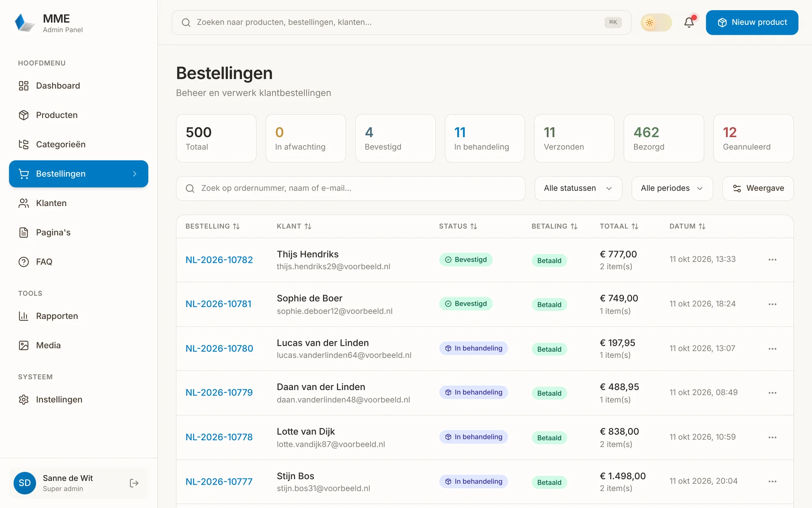Click the Instellingen gear icon
Viewport: 812px width, 508px height.
(24, 400)
